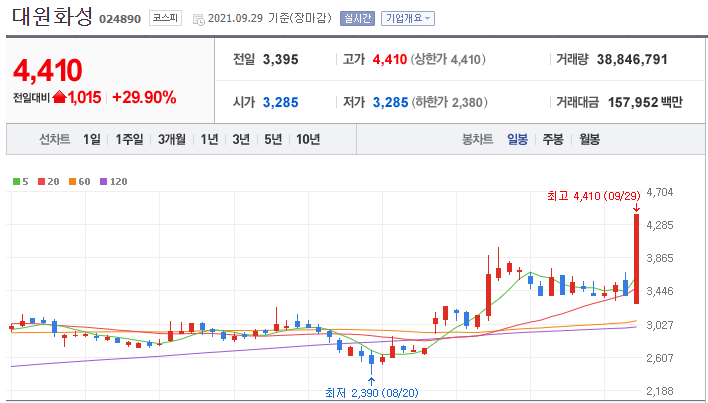Switch to the 일봉 daily candle chart

click(517, 139)
